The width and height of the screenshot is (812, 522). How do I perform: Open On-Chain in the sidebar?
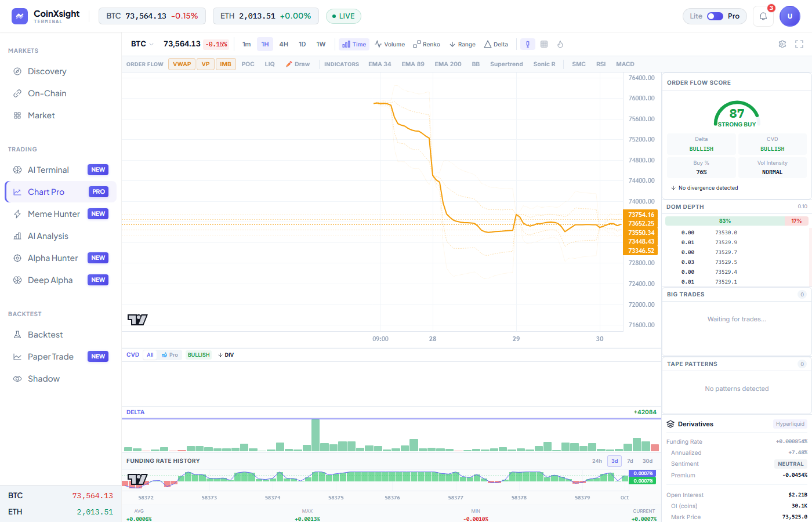(x=61, y=93)
